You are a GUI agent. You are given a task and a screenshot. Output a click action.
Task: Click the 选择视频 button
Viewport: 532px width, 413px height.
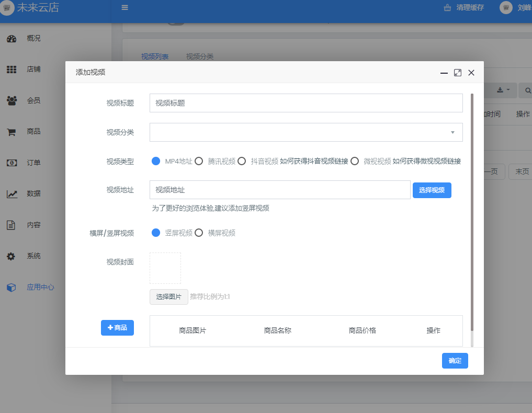tap(432, 190)
